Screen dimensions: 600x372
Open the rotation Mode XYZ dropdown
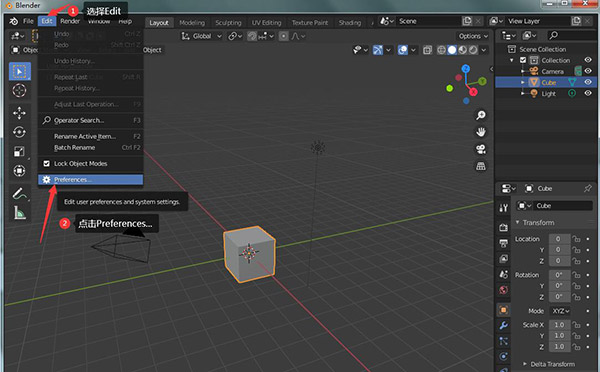pos(560,311)
